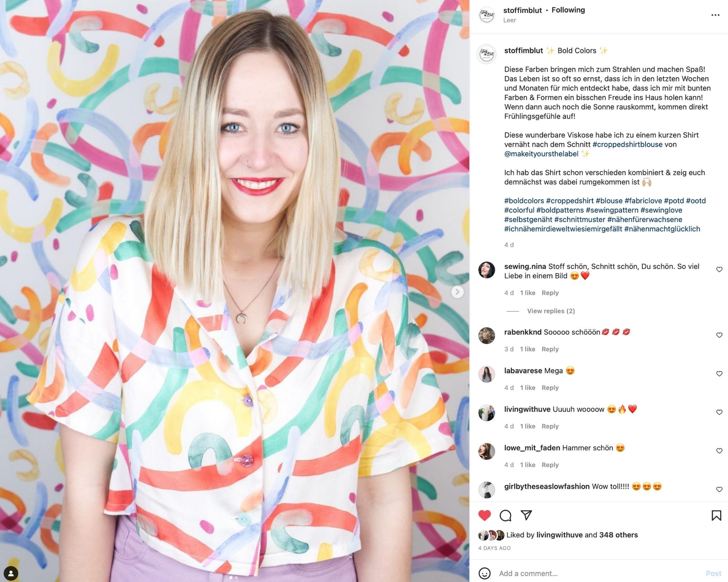
Task: Toggle the Following status for stoffimblut
Action: click(x=568, y=10)
